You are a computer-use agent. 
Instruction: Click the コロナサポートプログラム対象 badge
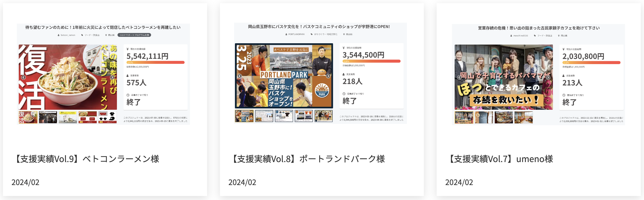[x=134, y=35]
